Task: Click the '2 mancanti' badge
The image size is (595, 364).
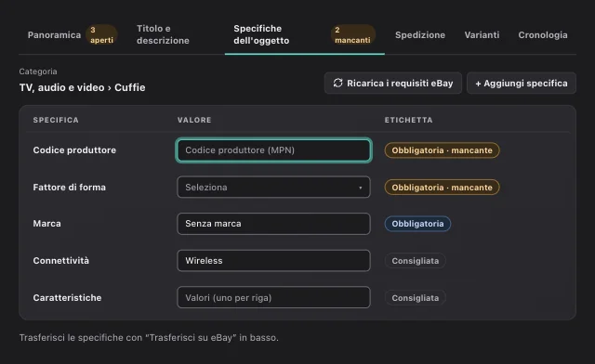Action: tap(353, 35)
